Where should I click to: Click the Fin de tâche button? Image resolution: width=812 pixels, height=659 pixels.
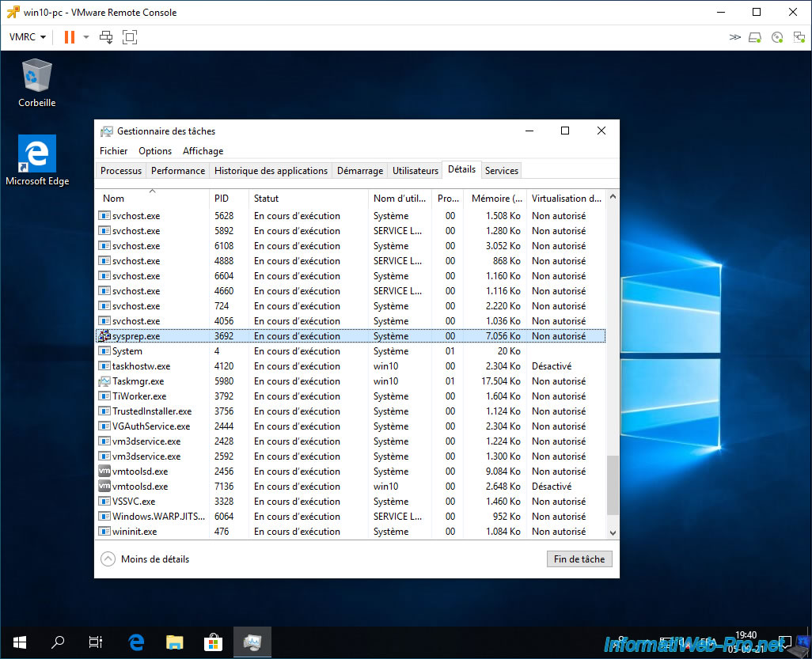point(579,559)
